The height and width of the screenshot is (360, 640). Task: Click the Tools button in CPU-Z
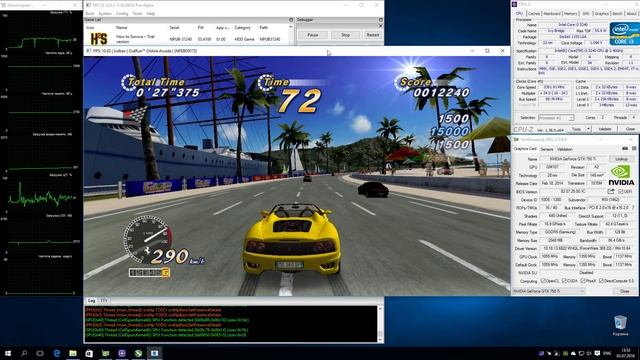576,129
